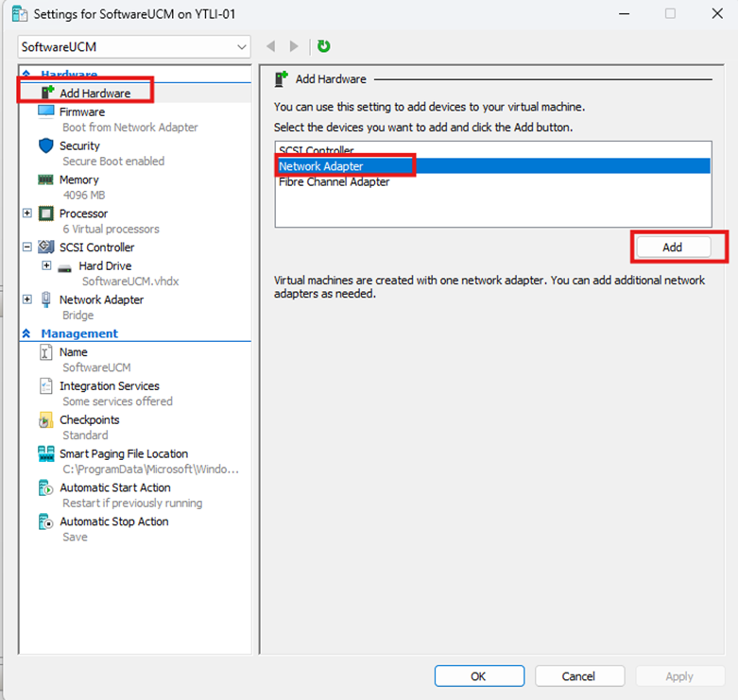738x700 pixels.
Task: Open the Name management setting
Action: 73,351
